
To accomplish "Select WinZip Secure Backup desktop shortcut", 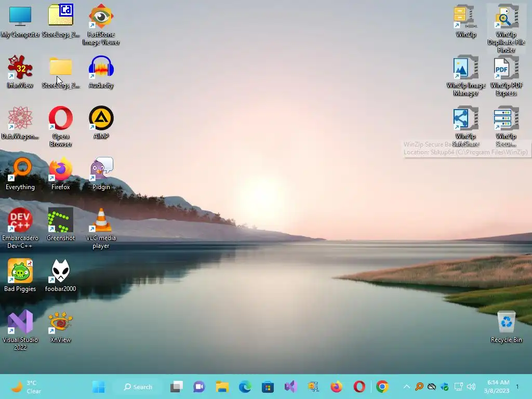I will tap(506, 127).
